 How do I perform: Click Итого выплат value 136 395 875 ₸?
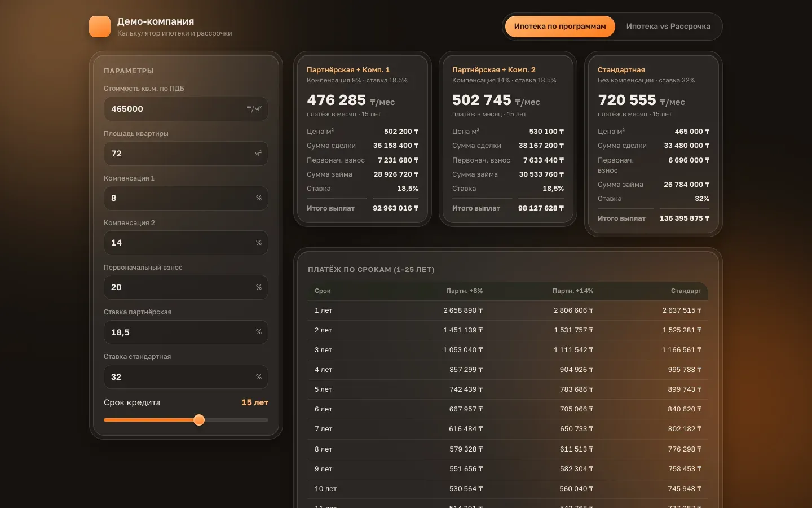click(x=685, y=218)
